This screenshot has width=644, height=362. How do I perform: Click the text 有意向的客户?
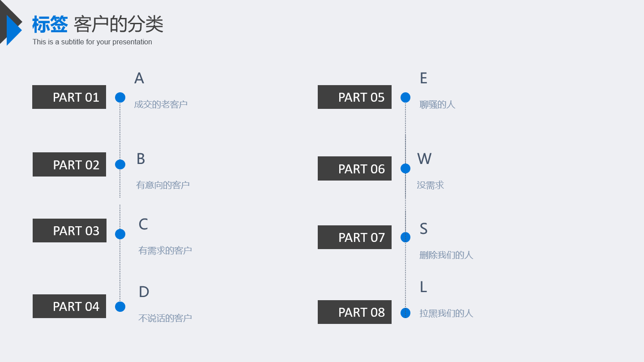[163, 185]
